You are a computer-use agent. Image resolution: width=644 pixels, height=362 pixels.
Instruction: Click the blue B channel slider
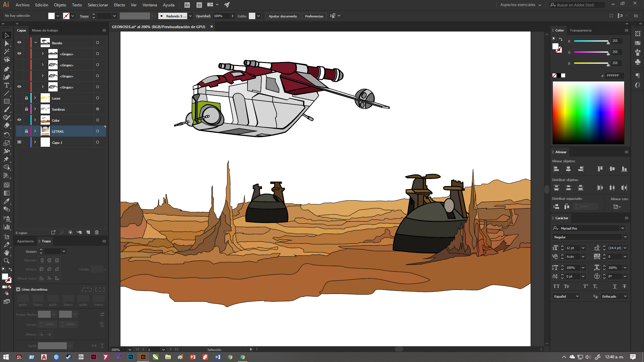coord(592,63)
